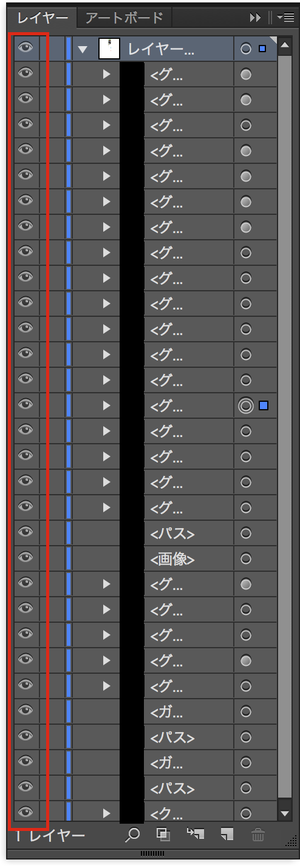Expand the <グ...> group directly below top レイヤー row
The height and width of the screenshot is (868, 300).
pyautogui.click(x=107, y=74)
